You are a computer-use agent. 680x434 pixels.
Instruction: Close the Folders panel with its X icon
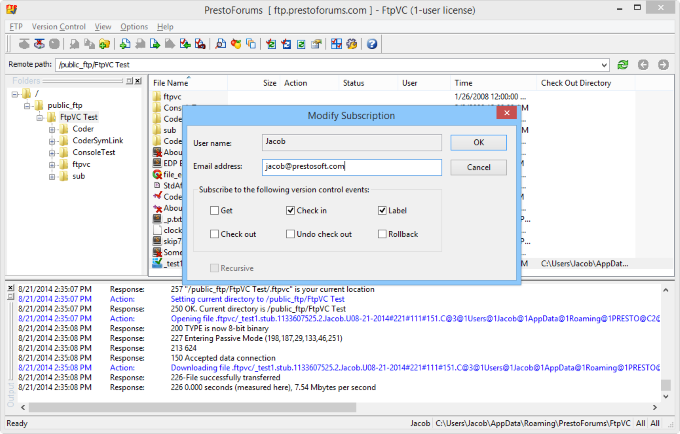click(x=138, y=81)
